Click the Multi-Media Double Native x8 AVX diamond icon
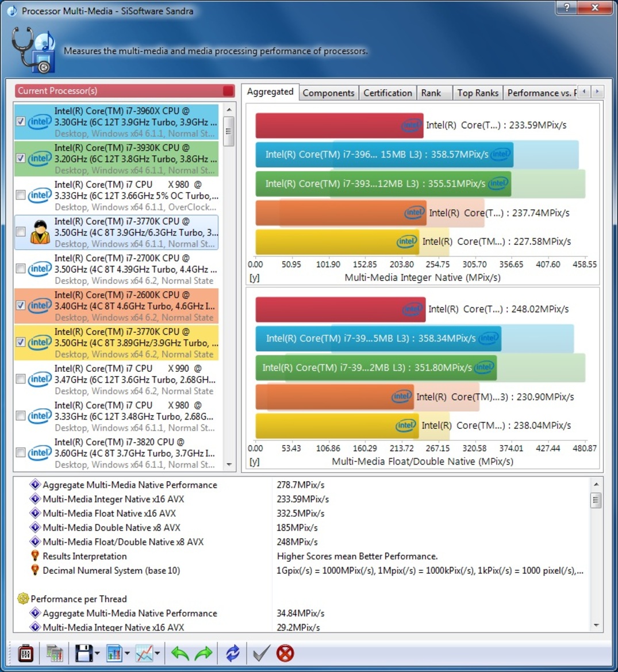 click(x=35, y=527)
